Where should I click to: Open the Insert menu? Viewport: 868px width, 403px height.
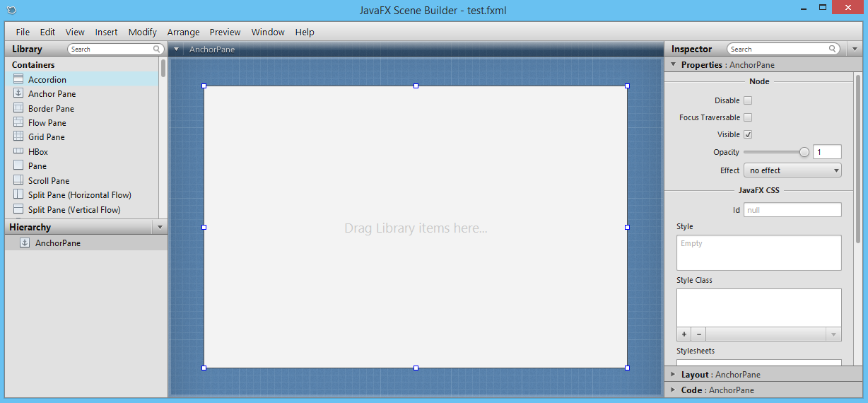pos(107,32)
